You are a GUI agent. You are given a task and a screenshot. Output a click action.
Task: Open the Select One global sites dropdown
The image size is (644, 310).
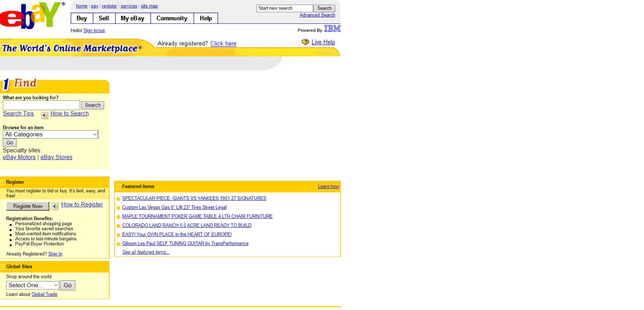tap(32, 285)
